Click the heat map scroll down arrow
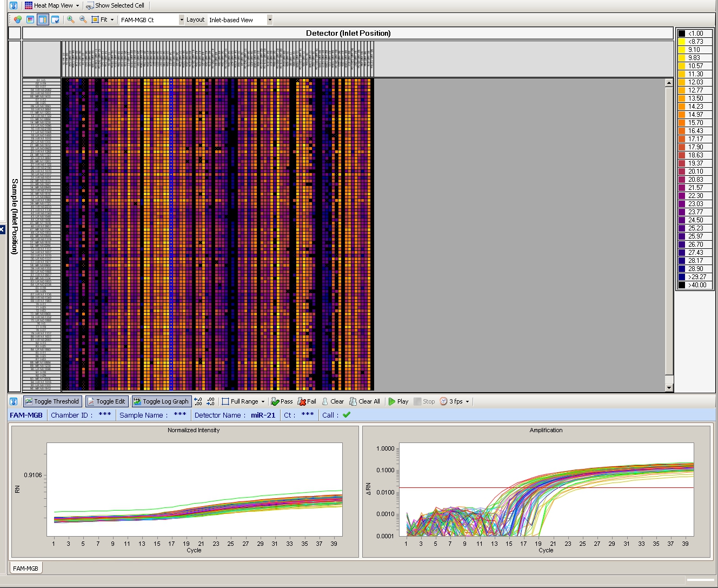This screenshot has width=718, height=588. click(669, 387)
